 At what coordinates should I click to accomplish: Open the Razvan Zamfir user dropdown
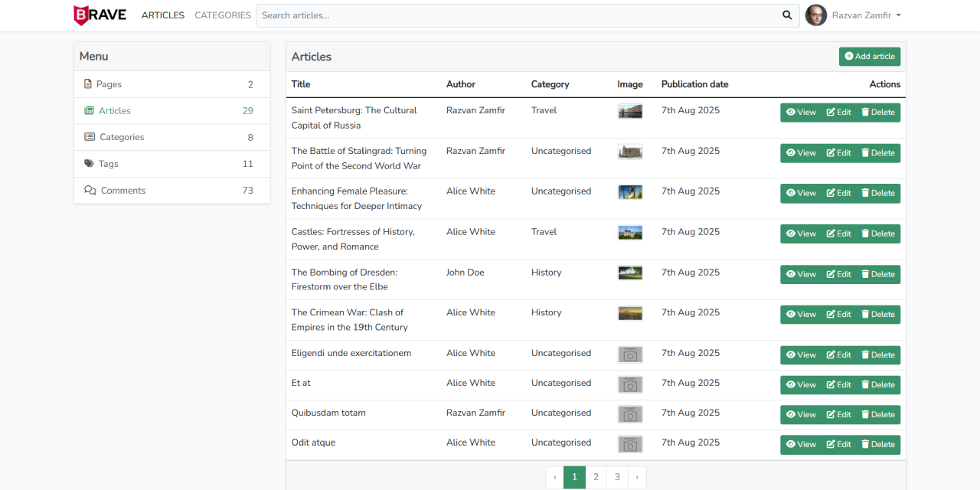click(866, 15)
